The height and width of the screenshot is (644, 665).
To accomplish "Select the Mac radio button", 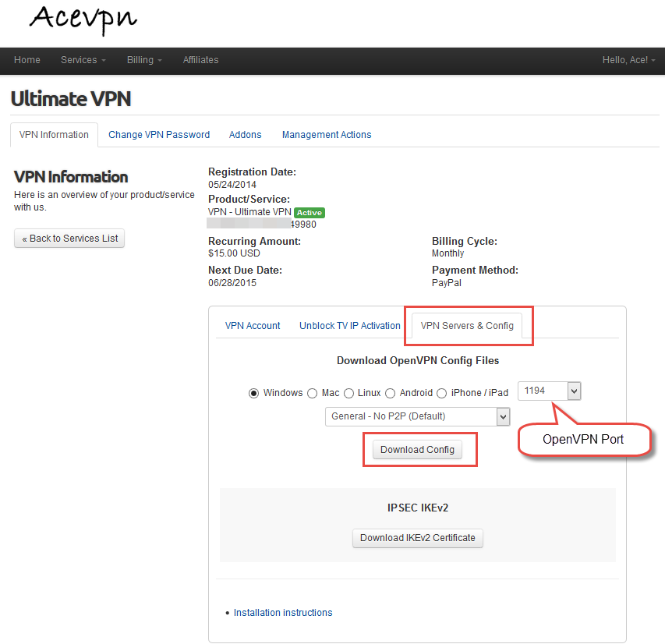I will pos(312,393).
